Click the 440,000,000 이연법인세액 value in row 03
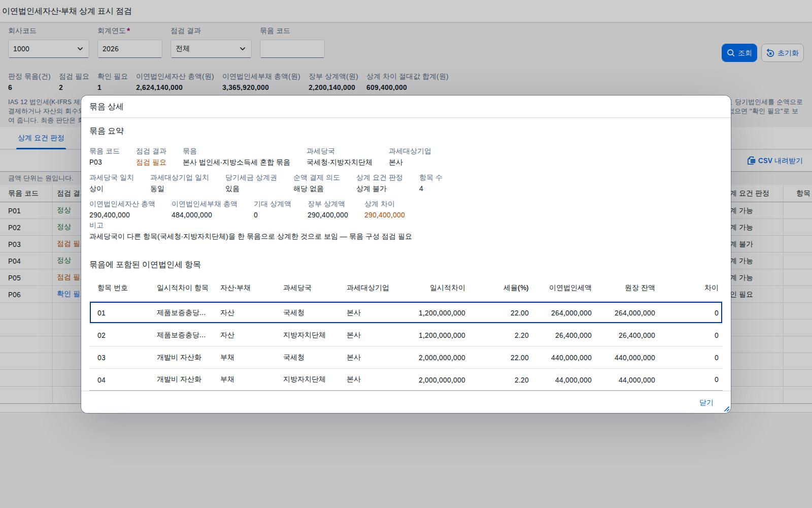 click(x=571, y=358)
